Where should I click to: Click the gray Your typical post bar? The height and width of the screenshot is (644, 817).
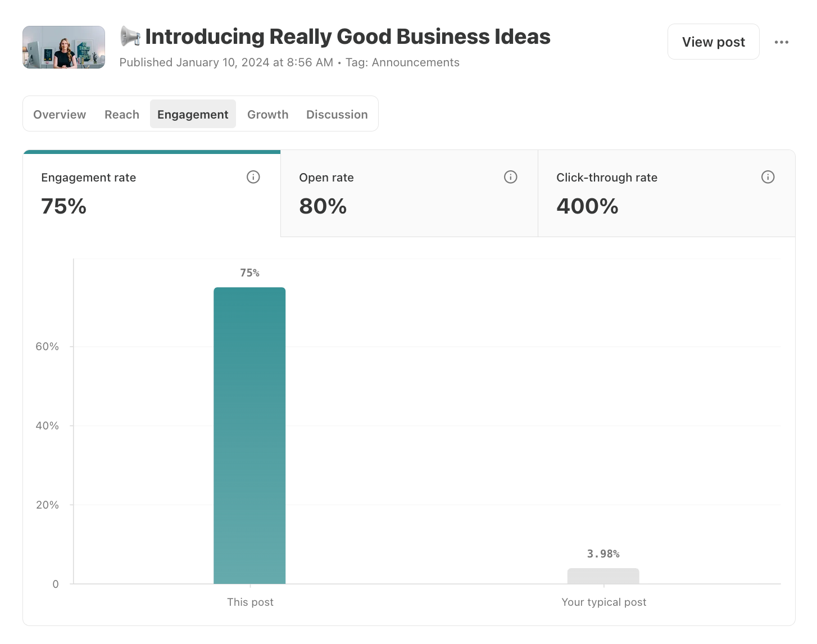[x=603, y=576]
